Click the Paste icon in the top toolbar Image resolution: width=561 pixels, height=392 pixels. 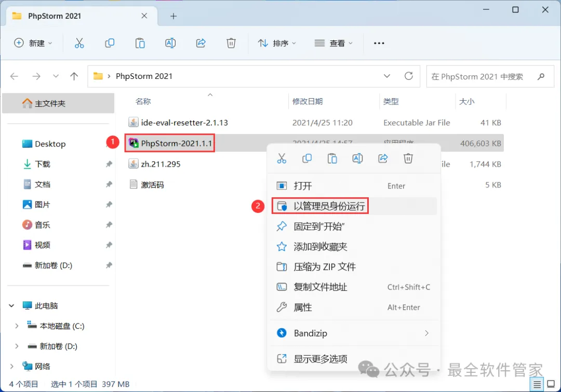[140, 43]
